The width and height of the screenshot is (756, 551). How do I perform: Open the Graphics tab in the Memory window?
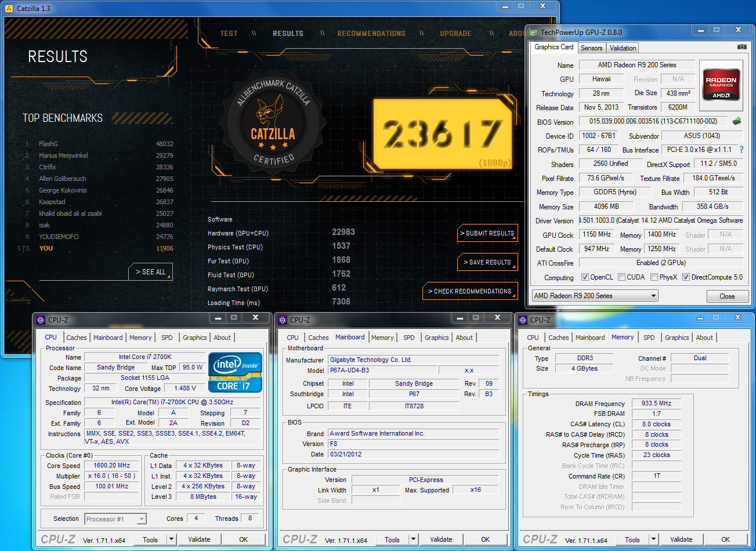677,338
